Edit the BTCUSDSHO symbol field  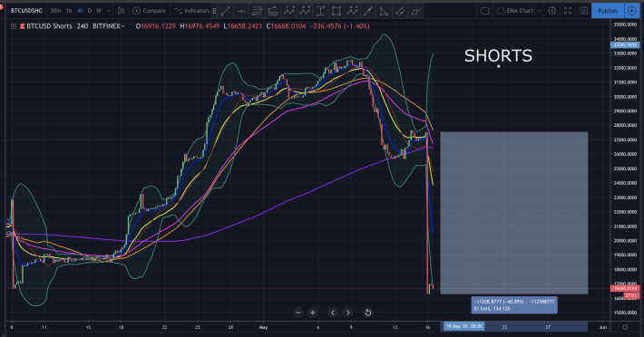(x=26, y=11)
